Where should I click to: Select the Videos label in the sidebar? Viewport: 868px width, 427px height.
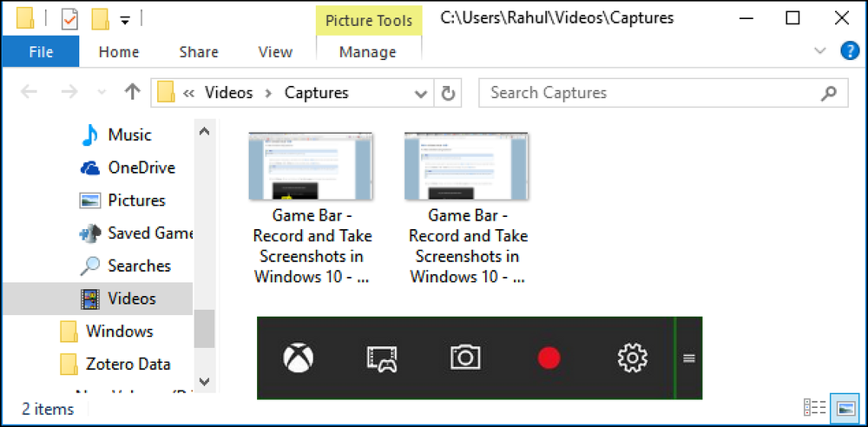pos(132,299)
